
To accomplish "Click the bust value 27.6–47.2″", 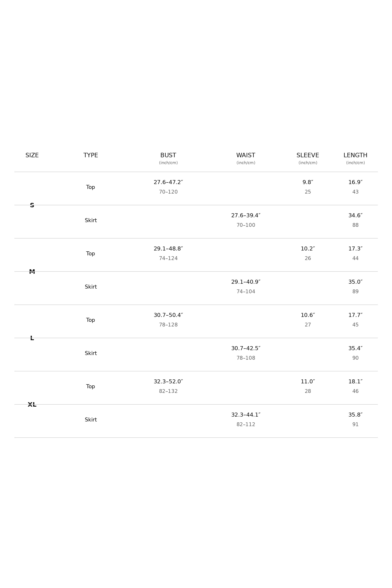I will (168, 182).
